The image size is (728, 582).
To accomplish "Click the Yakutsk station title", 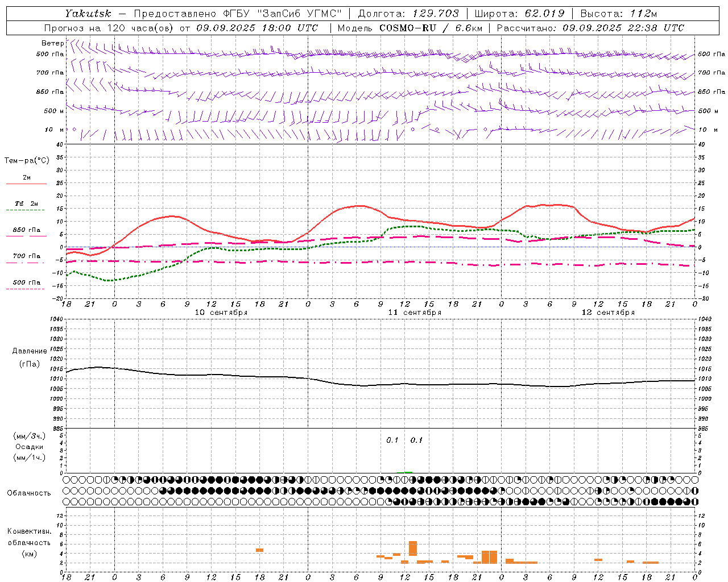I will point(88,14).
